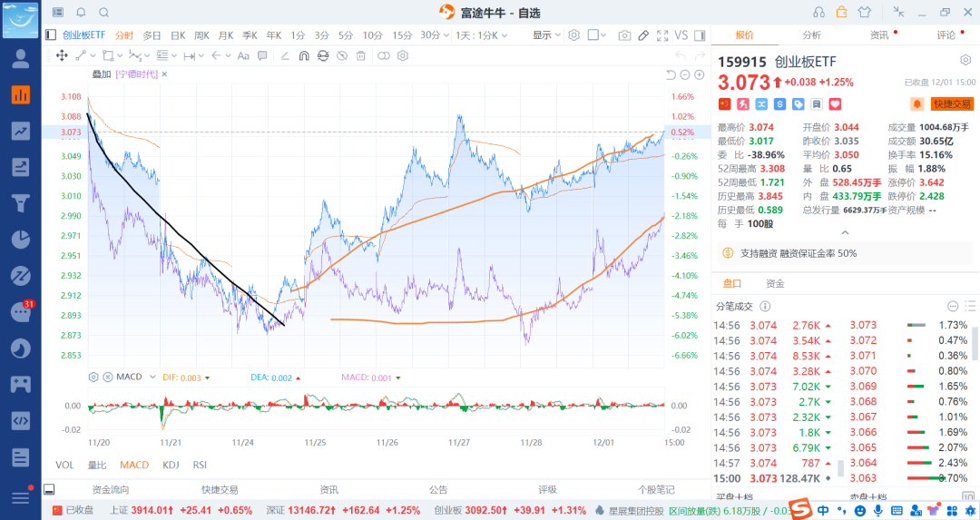Toggle compact window mode arrows icon
Image resolution: width=980 pixels, height=520 pixels.
898,11
